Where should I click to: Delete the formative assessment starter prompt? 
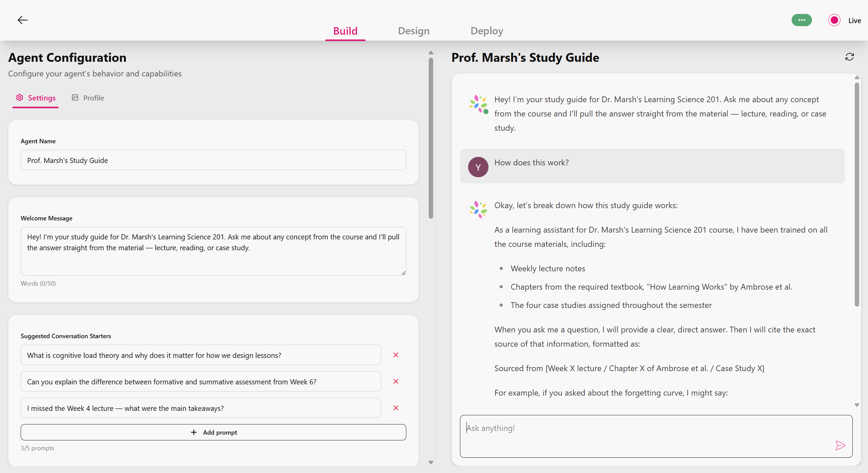[395, 381]
